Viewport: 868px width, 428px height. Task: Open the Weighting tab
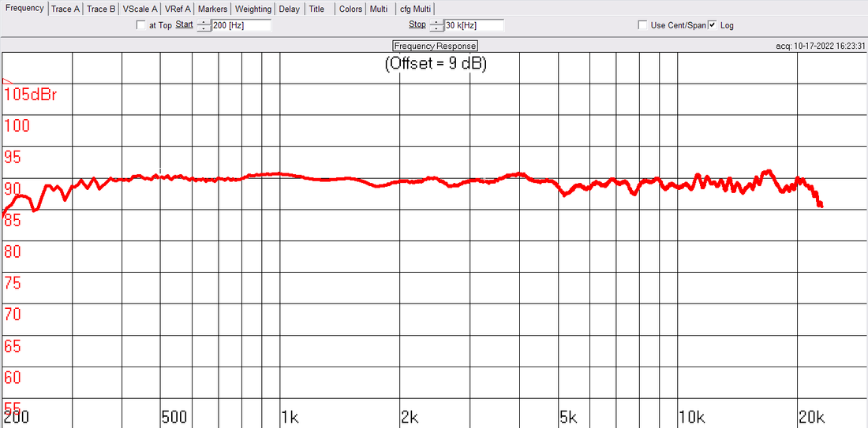(253, 9)
